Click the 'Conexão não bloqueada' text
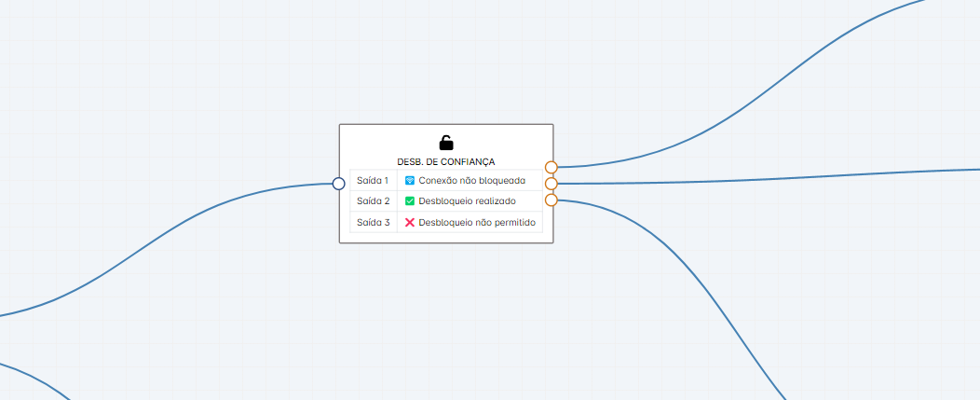This screenshot has height=400, width=980. point(471,181)
